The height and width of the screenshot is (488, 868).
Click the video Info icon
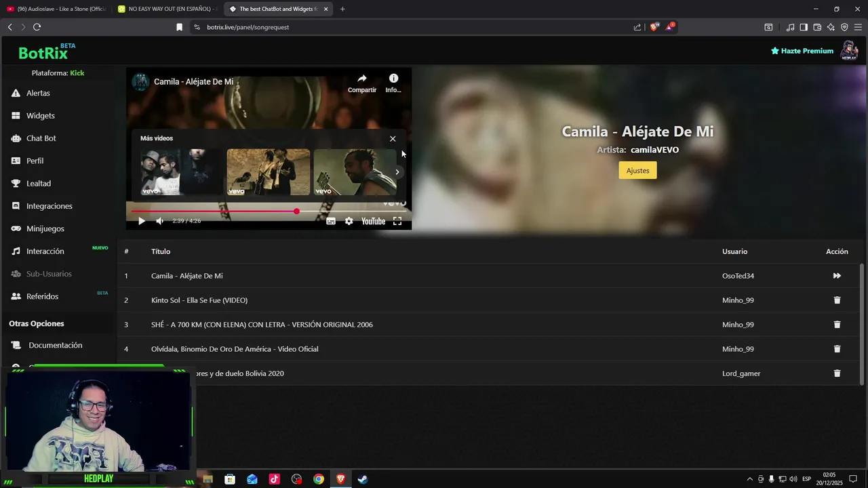(x=393, y=83)
